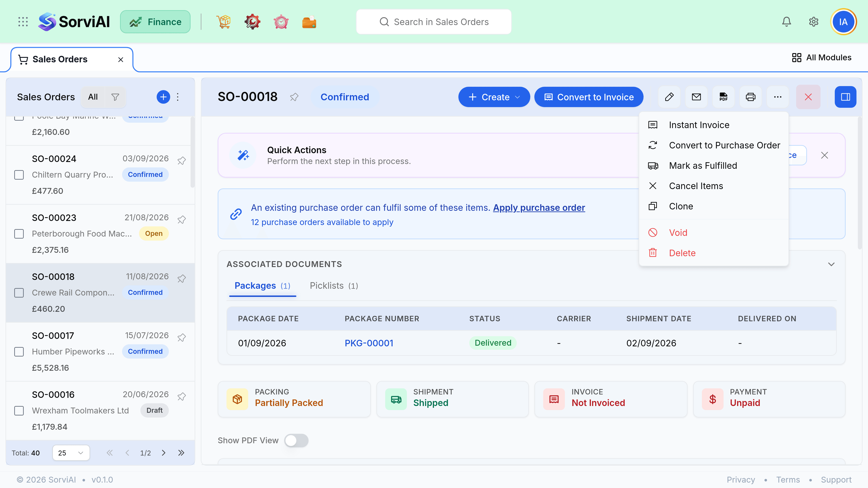Click the Delivered status badge
868x488 pixels.
(493, 343)
